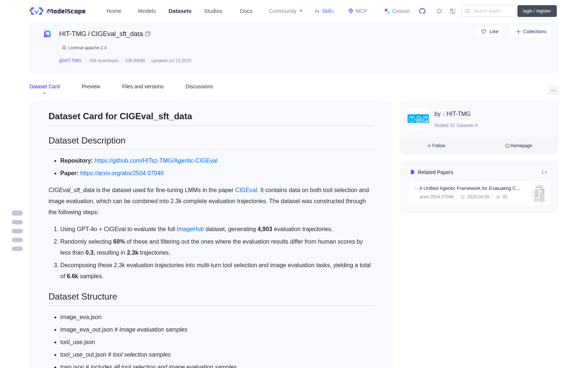Switch language with the translate icon
Viewport: 588px width, 368px height.
[x=453, y=11]
